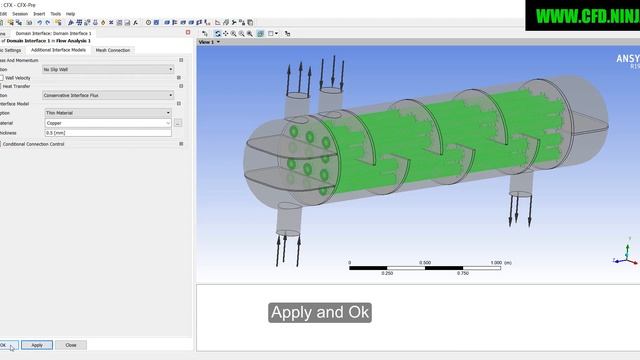Click the select mode arrow in viewer toolbar
640x360 pixels.
(x=205, y=33)
